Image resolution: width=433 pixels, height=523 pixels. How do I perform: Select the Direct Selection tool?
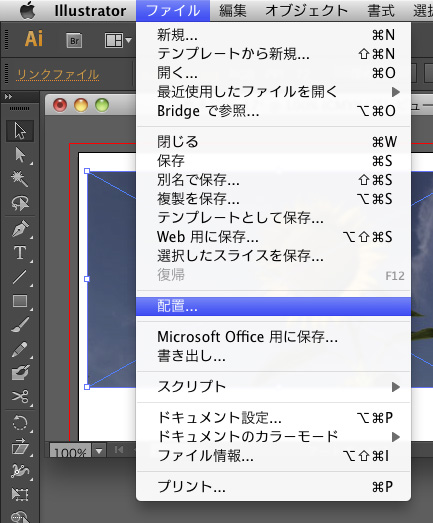pos(20,155)
